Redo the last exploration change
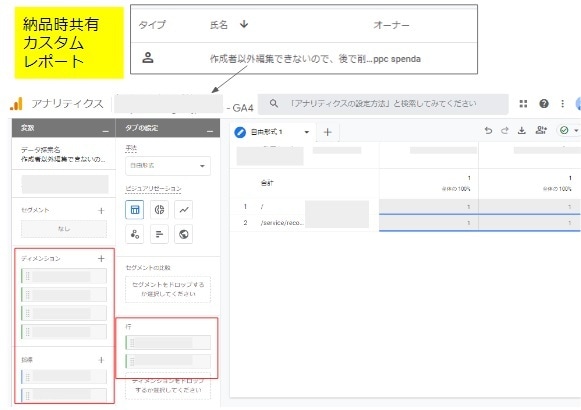The image size is (581, 410). coord(505,130)
